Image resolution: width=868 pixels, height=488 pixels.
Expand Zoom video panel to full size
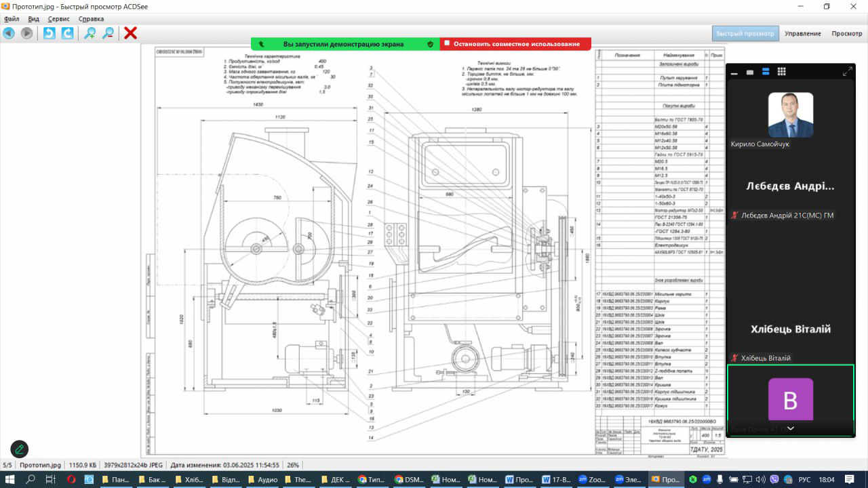coord(847,72)
